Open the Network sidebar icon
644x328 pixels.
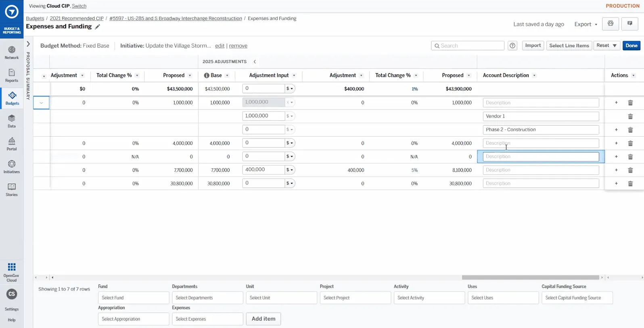click(12, 52)
